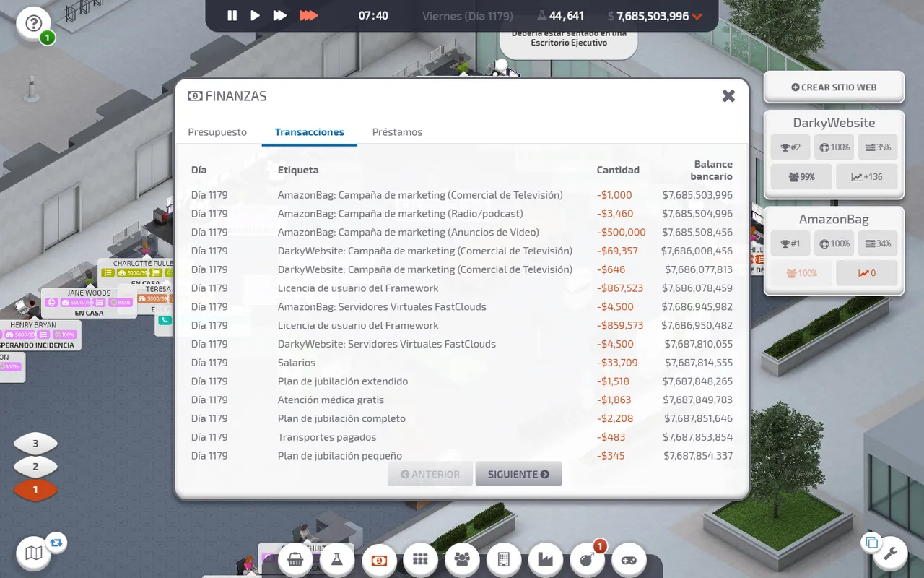Click the Balance bancario column header
This screenshot has width=924, height=578.
[x=711, y=170]
